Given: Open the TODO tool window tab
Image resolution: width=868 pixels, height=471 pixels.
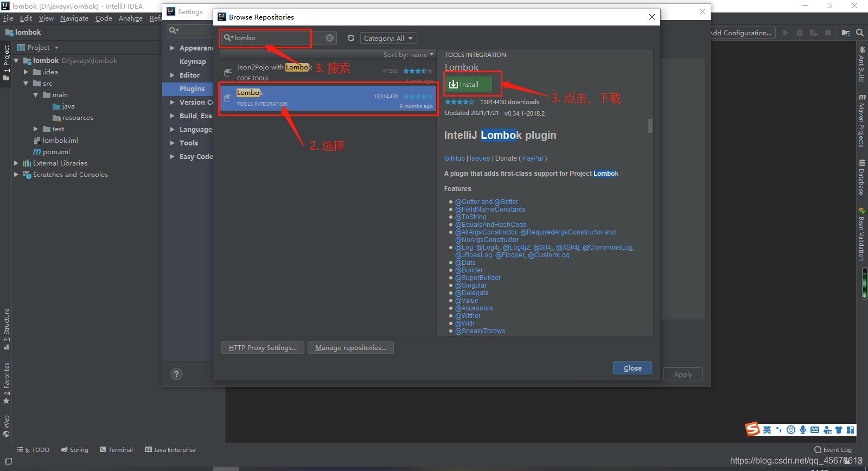Looking at the screenshot, I should [34, 450].
